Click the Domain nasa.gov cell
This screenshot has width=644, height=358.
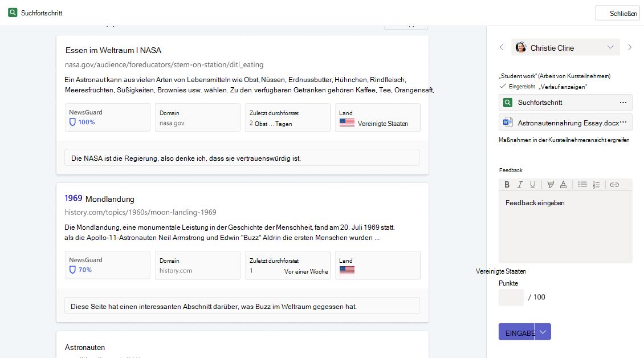[x=198, y=117]
